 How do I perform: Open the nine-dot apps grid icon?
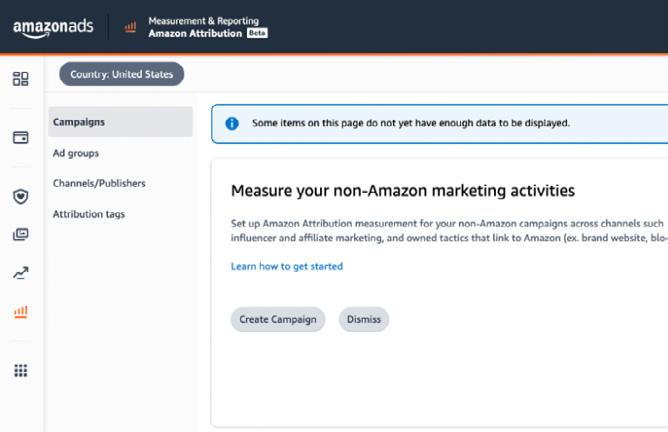pos(21,371)
